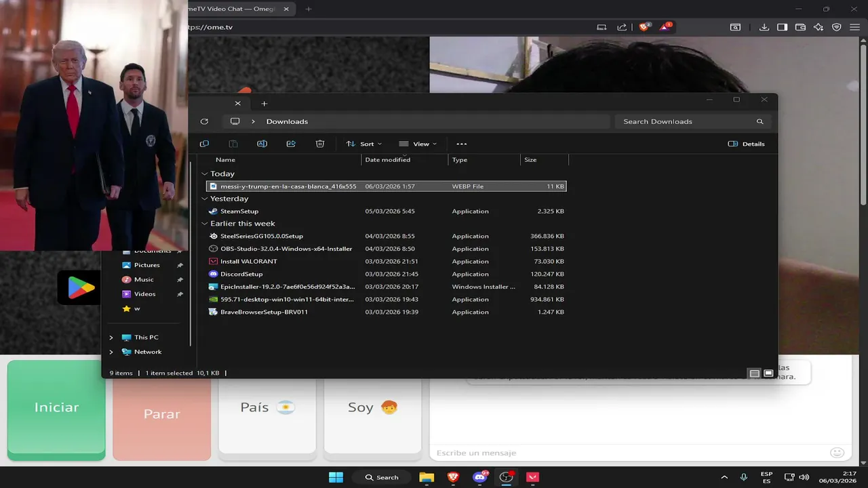Click the install app icon in address bar
The width and height of the screenshot is (868, 488).
601,27
